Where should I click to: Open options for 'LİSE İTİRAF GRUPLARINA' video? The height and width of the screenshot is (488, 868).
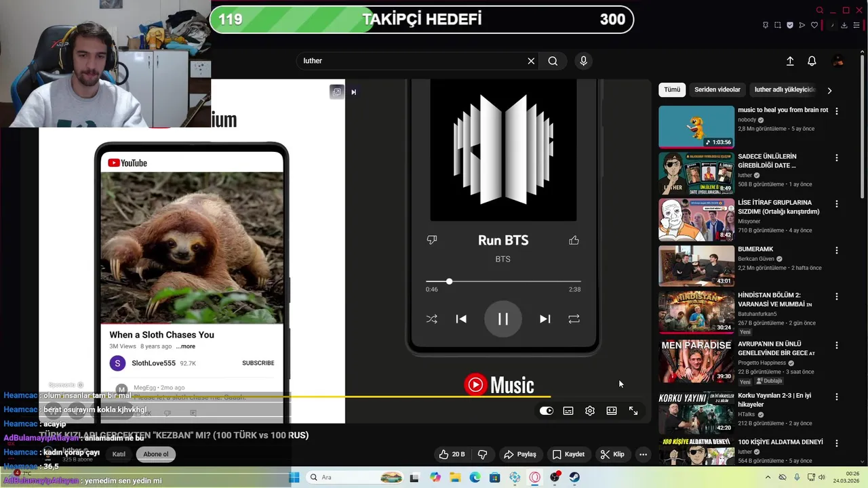(836, 203)
